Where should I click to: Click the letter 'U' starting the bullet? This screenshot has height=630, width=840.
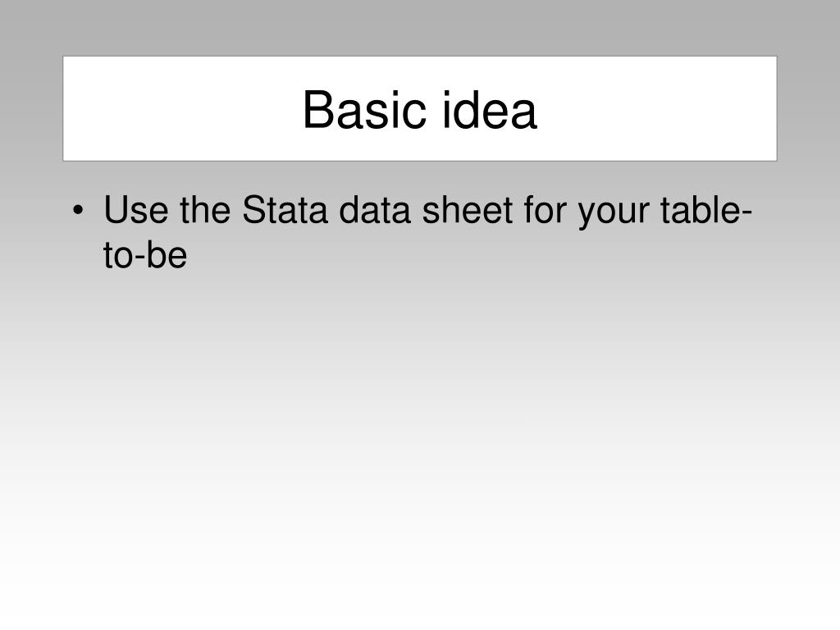(116, 209)
